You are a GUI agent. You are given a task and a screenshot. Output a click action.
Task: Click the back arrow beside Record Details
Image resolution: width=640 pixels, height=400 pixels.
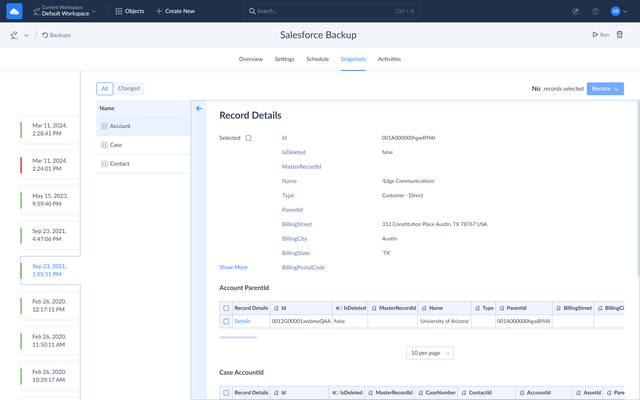199,108
